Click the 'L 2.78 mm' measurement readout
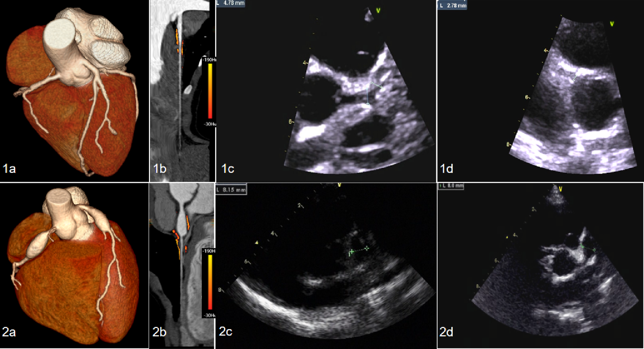Screen dimensions: 644x349 click(x=452, y=5)
